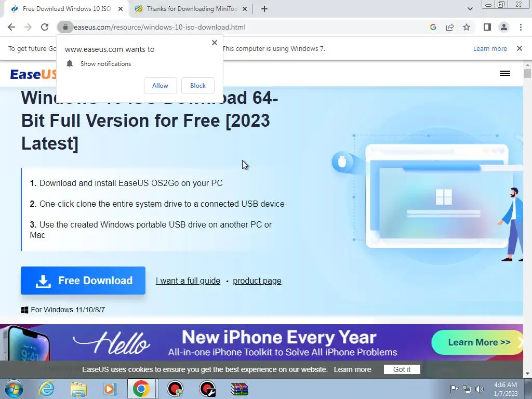This screenshot has width=532, height=399.
Task: Click the blue Free Download button
Action: tap(83, 281)
